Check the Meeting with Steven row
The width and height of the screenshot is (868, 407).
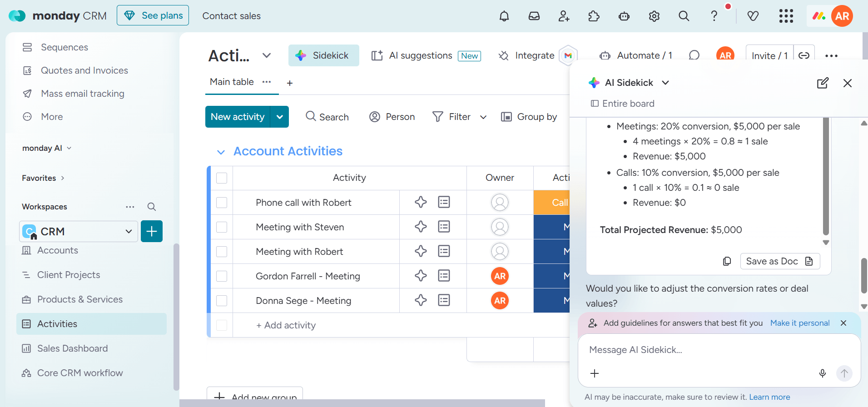pyautogui.click(x=222, y=227)
